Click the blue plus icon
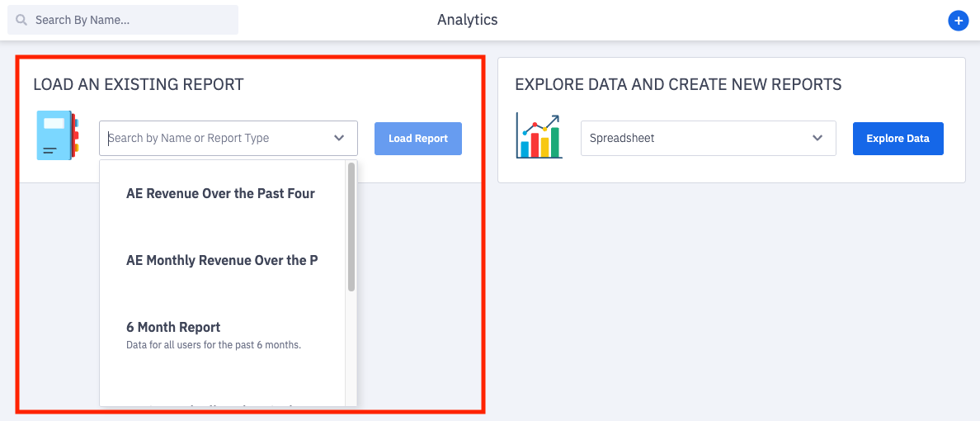Viewport: 980px width, 421px height. (x=958, y=21)
